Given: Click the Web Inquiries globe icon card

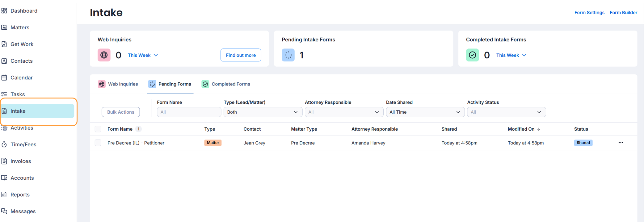Looking at the screenshot, I should click(x=104, y=55).
